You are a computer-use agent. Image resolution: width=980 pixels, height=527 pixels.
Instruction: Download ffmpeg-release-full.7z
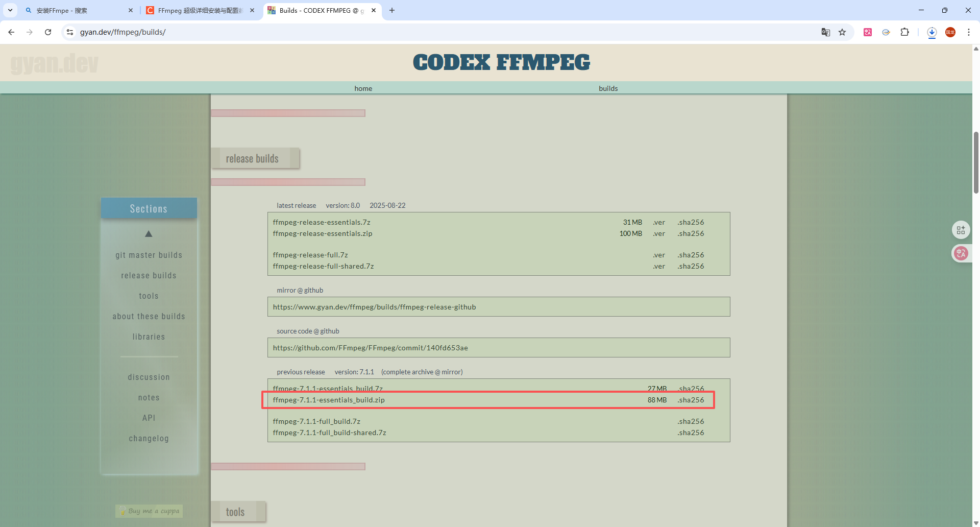[x=310, y=255]
